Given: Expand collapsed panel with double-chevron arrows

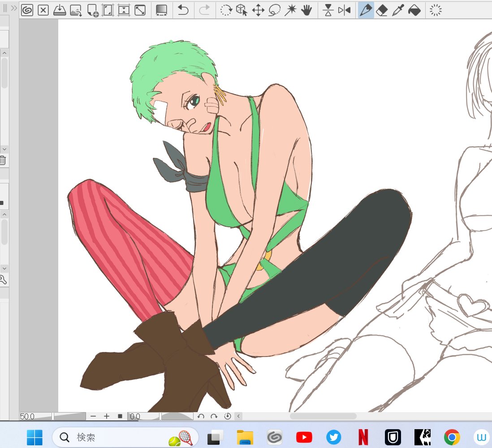Looking at the screenshot, I should click(13, 8).
